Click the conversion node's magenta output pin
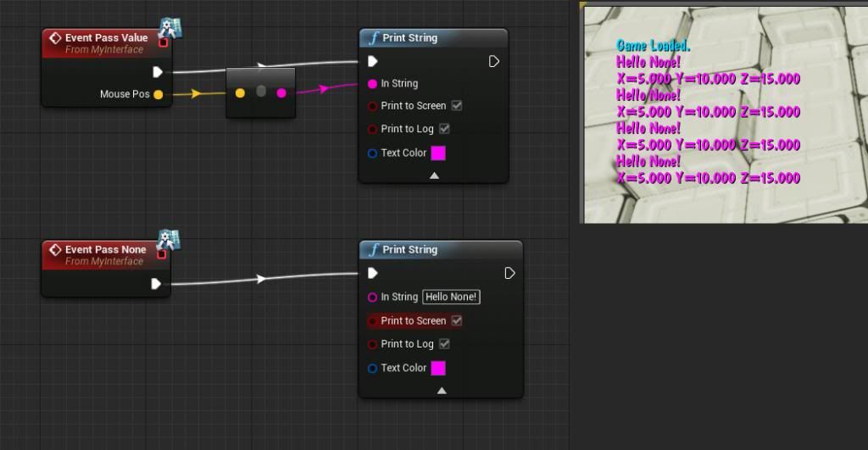This screenshot has height=450, width=868. (x=281, y=92)
